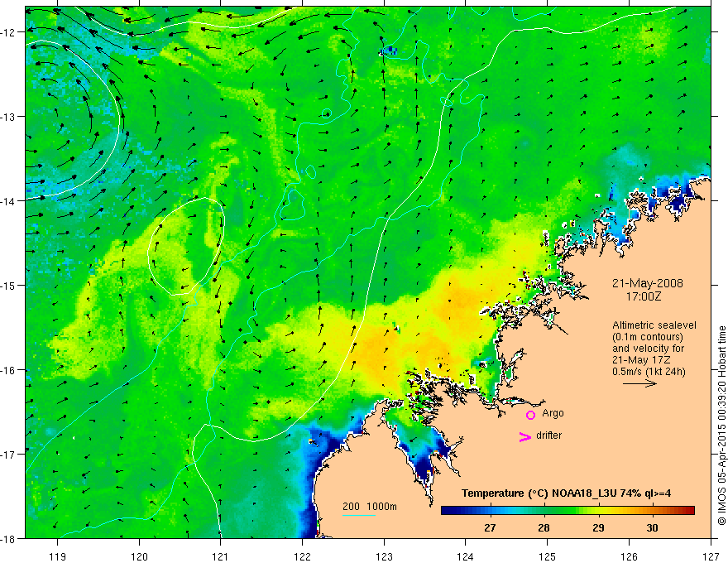
Task: Click the latitude axis label '-12'
Action: (x=8, y=32)
